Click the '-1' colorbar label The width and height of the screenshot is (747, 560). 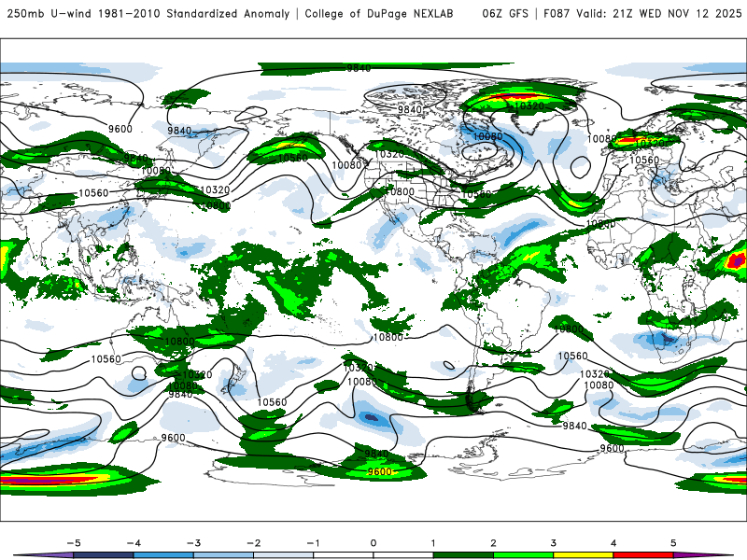point(313,543)
